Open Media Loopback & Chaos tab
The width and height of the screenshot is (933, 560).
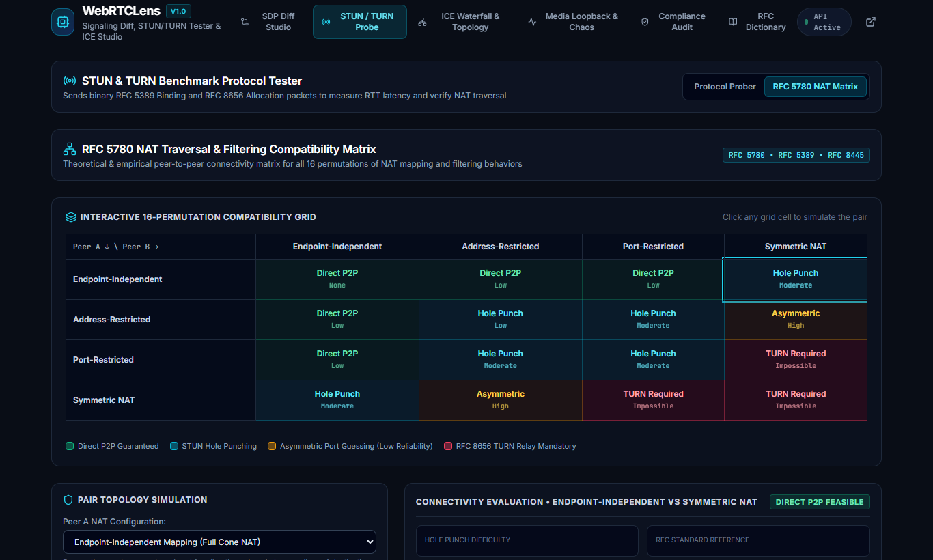[574, 22]
